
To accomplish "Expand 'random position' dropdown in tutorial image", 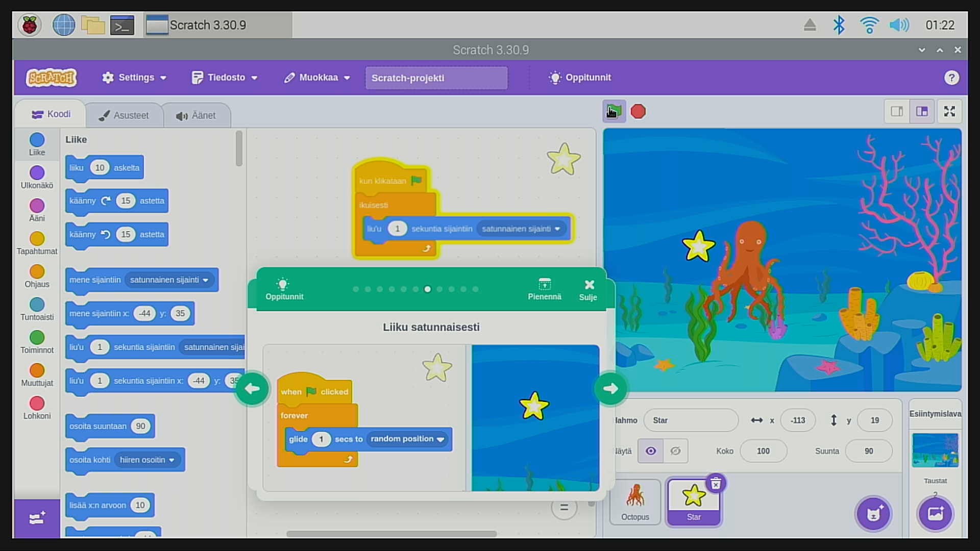I will point(407,439).
